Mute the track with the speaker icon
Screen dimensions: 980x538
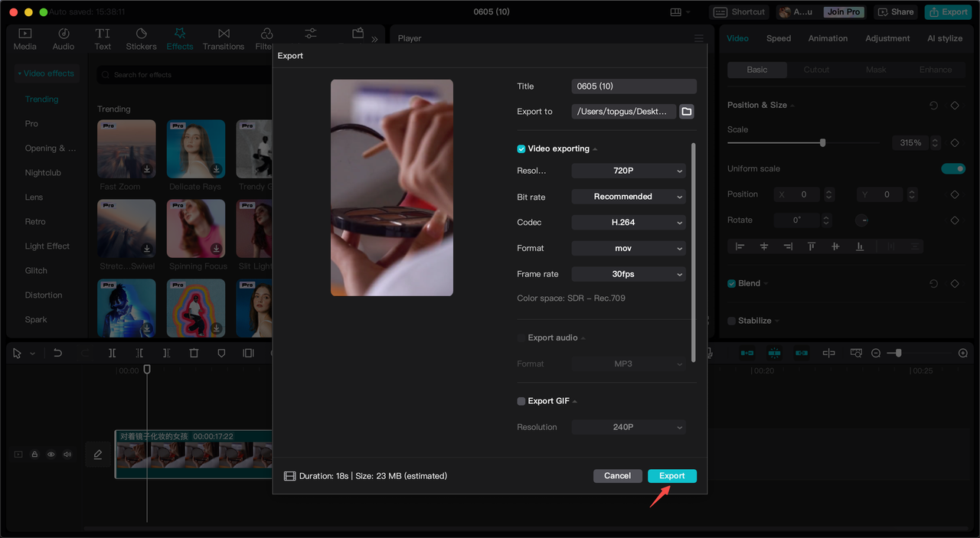[x=67, y=455]
